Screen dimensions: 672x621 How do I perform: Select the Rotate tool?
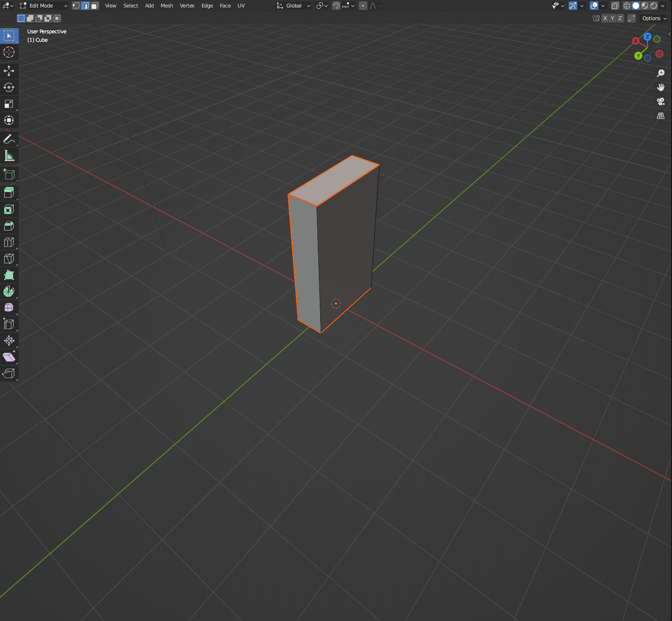tap(9, 87)
